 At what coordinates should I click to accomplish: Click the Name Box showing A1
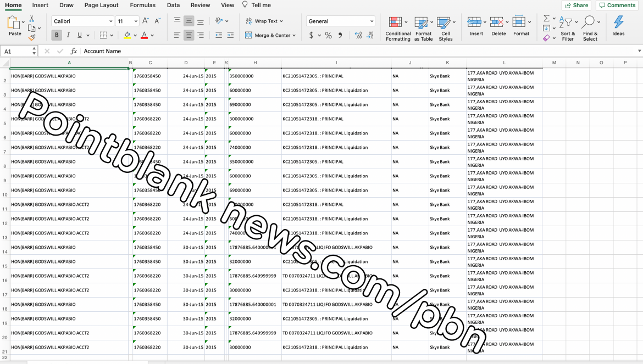click(x=16, y=51)
